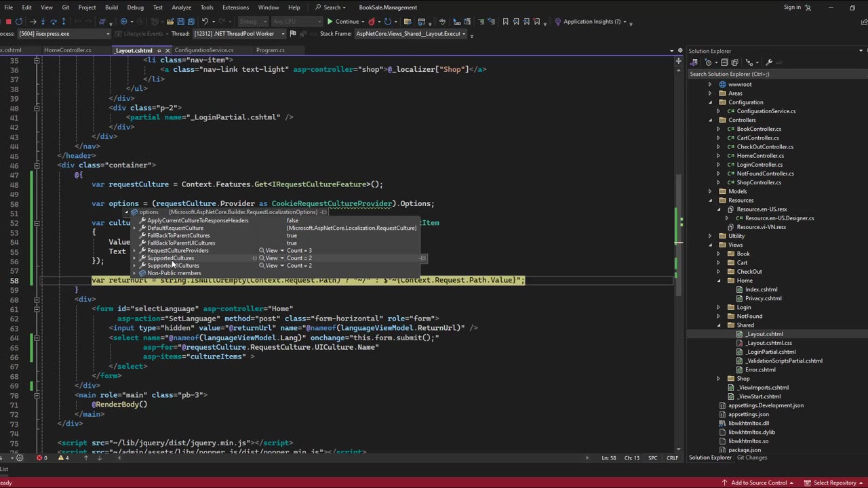Click Sign in link

[792, 7]
